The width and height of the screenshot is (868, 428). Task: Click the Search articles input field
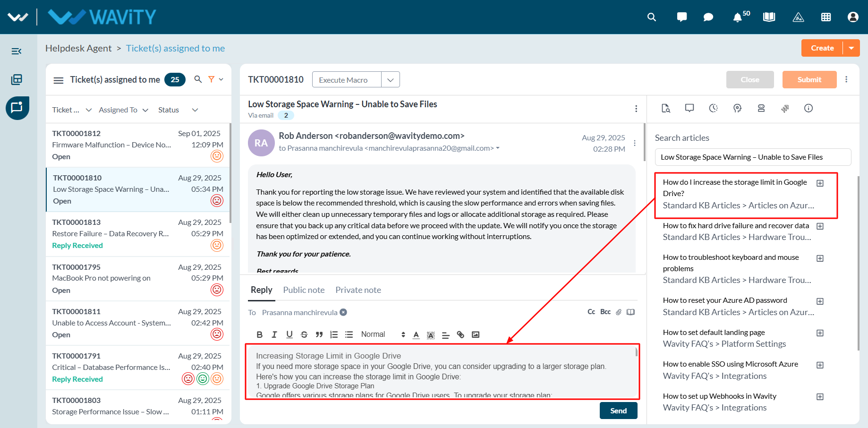(x=753, y=157)
